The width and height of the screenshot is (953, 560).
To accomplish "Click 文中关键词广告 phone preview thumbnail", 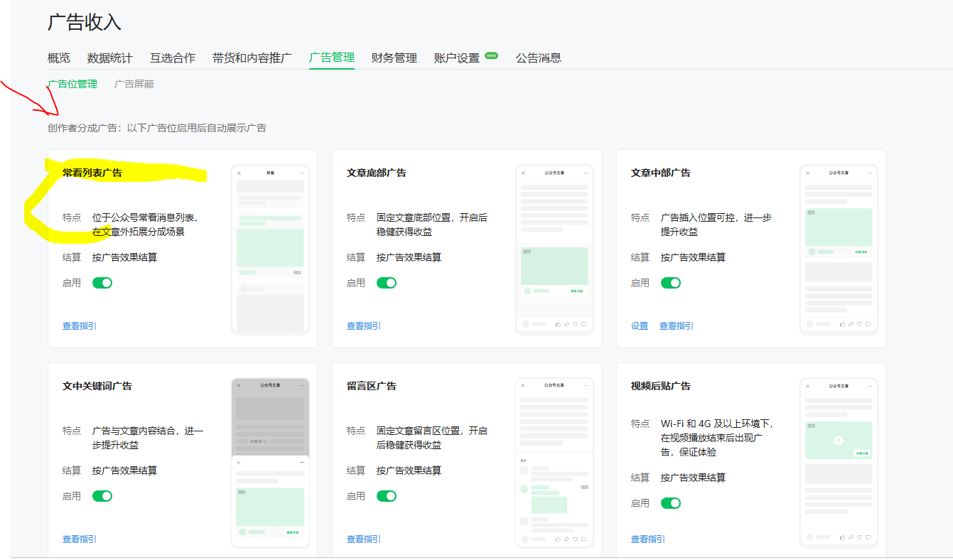I will point(270,463).
